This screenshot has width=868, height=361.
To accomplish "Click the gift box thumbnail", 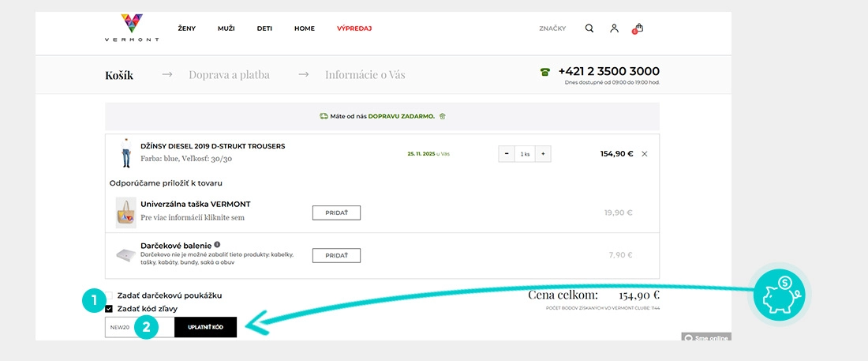I will pyautogui.click(x=125, y=255).
